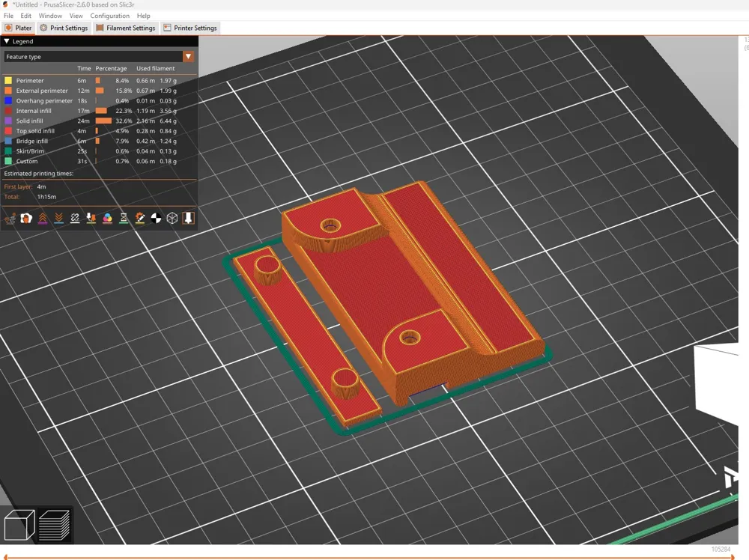Toggle Tool changes visibility icon

[x=91, y=218]
